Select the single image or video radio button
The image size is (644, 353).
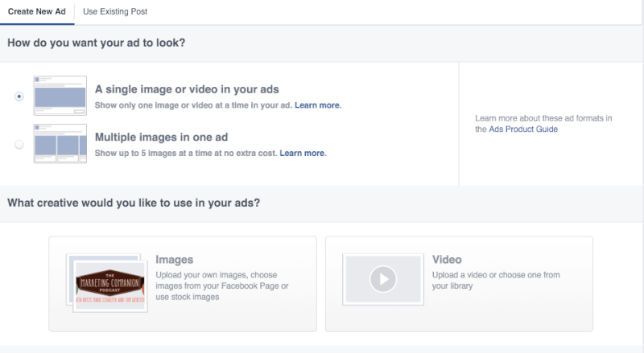pyautogui.click(x=19, y=96)
